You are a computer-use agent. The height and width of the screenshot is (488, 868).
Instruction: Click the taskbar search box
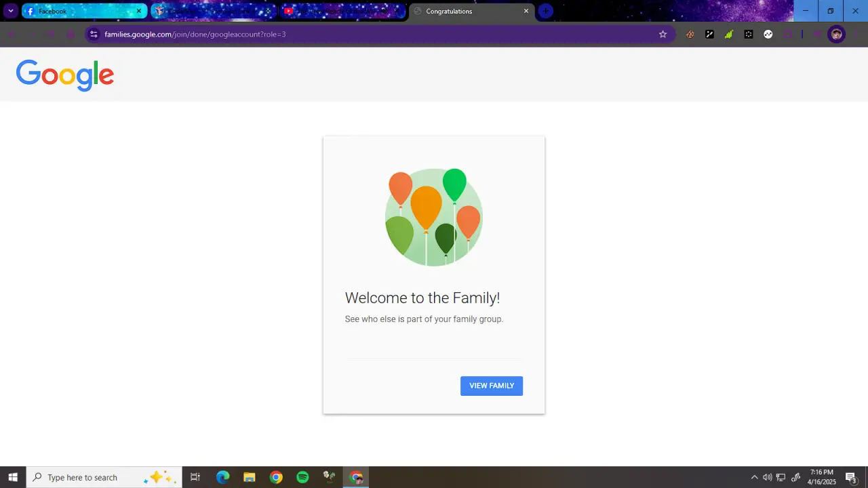(x=104, y=477)
